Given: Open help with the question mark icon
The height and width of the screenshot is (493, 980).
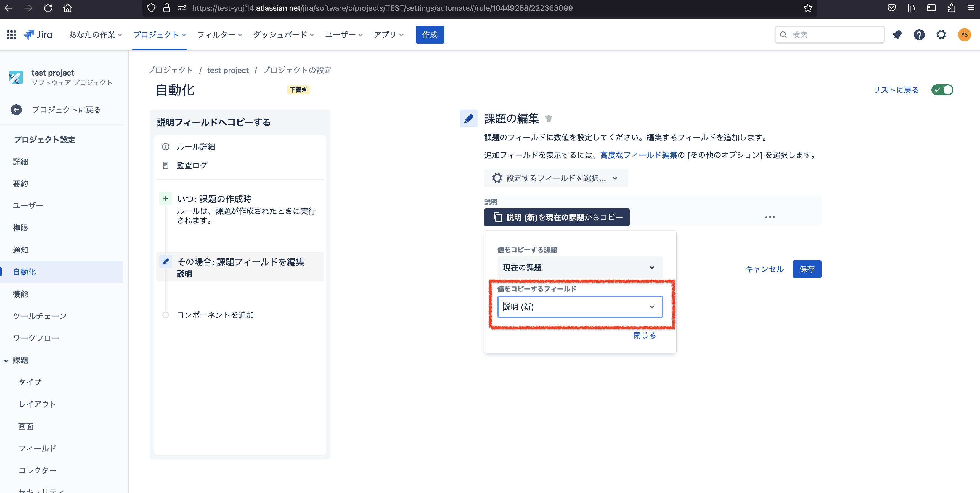Looking at the screenshot, I should click(919, 34).
